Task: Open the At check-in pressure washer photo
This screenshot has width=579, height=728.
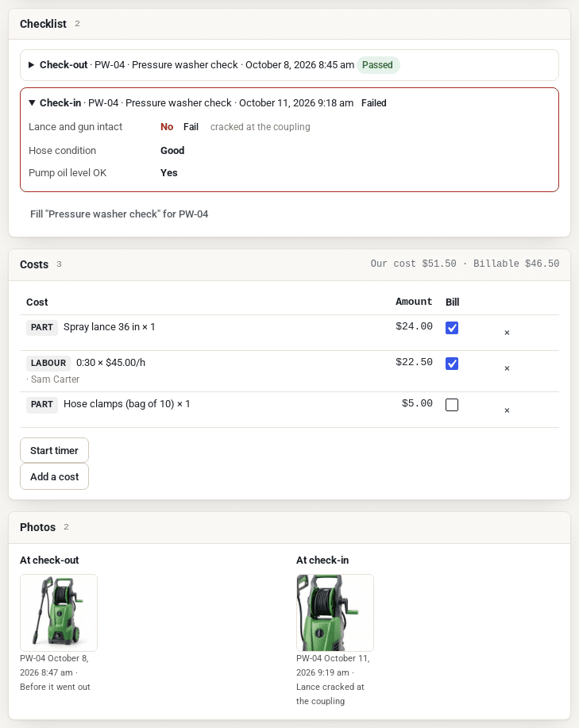Action: 334,613
